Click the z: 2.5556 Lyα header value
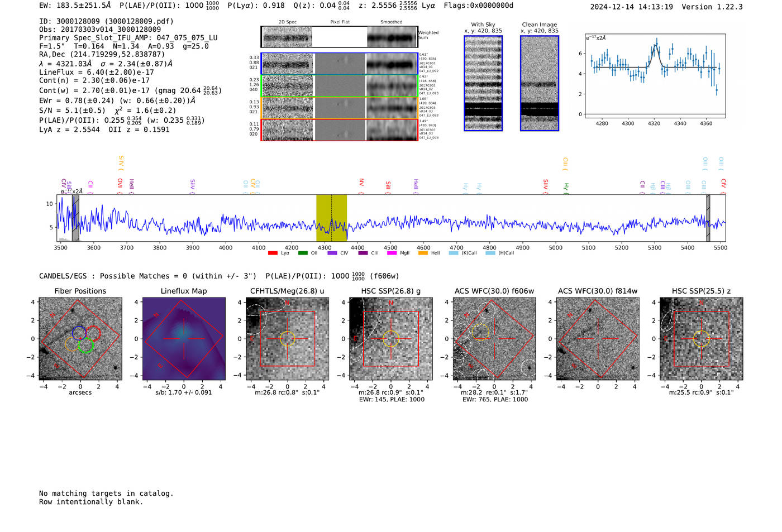 point(397,6)
